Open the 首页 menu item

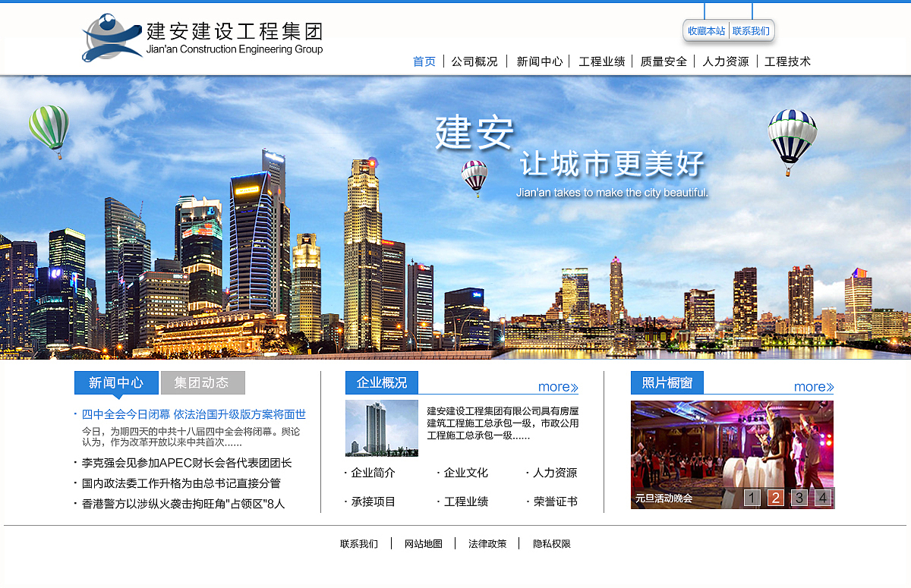tap(424, 61)
